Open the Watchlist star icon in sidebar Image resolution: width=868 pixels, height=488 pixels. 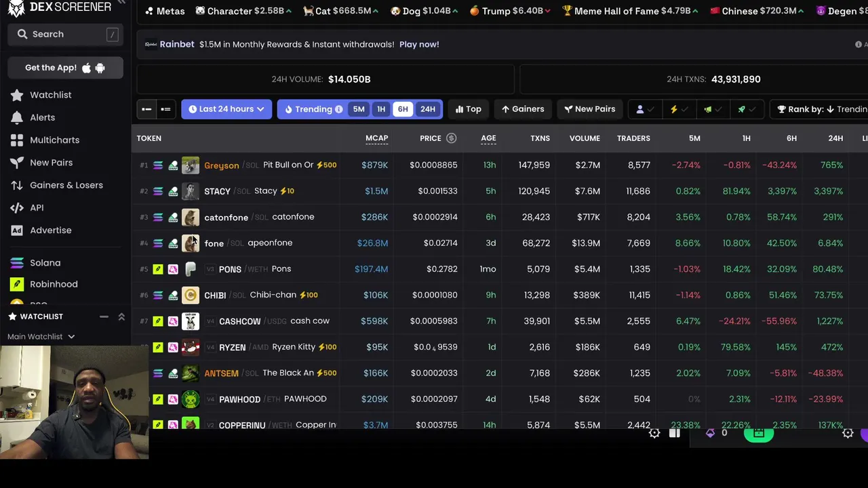click(17, 95)
